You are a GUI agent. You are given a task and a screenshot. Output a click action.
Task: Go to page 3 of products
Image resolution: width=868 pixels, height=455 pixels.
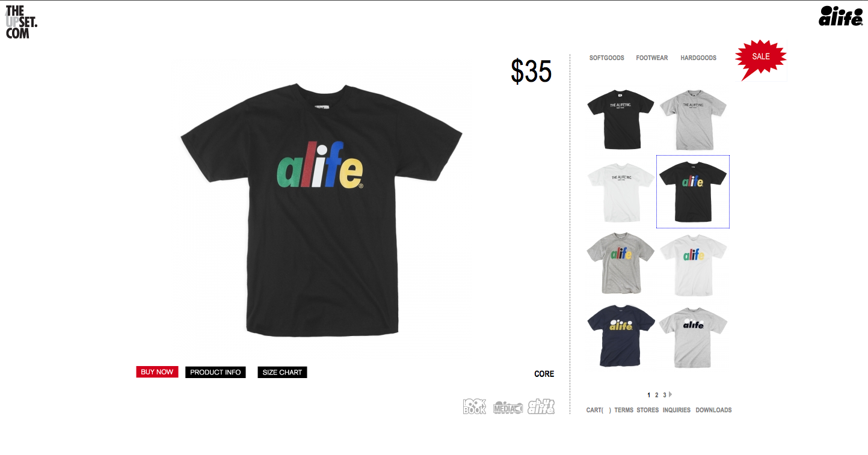(665, 395)
